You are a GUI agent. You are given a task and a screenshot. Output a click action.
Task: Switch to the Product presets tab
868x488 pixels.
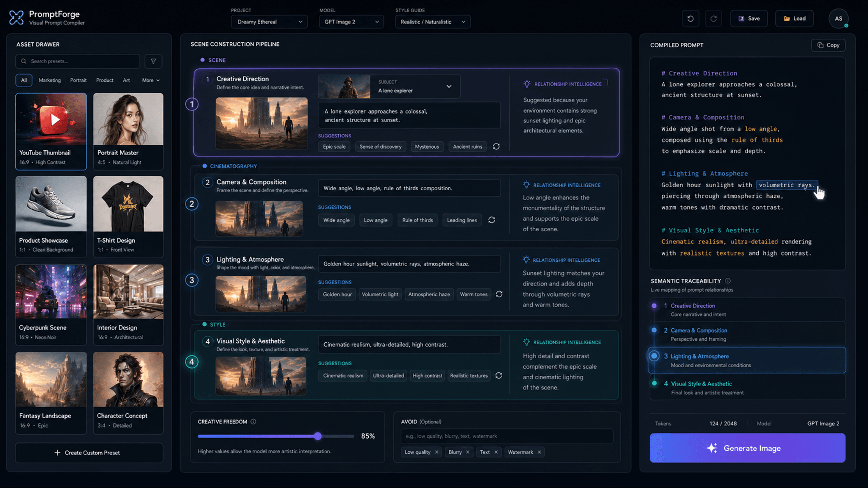coord(105,80)
